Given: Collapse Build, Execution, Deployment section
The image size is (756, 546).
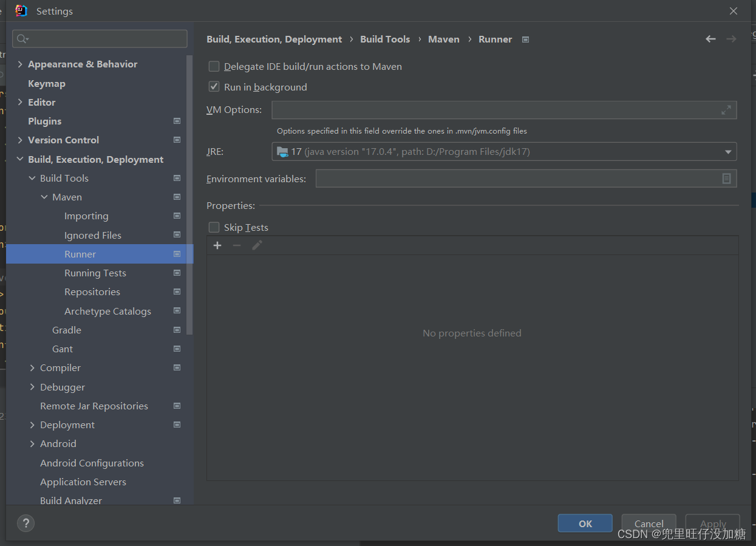Looking at the screenshot, I should point(20,159).
